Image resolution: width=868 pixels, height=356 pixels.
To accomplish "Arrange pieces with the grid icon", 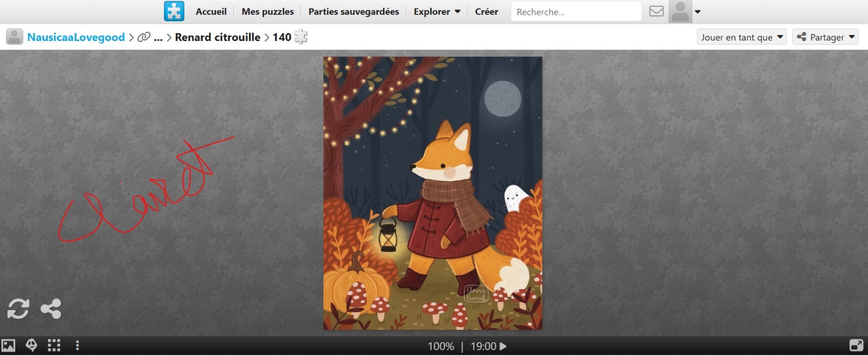I will (54, 345).
